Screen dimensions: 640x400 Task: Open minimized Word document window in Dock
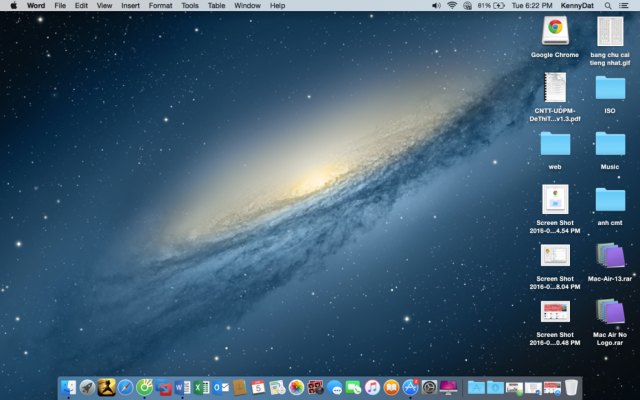533,388
